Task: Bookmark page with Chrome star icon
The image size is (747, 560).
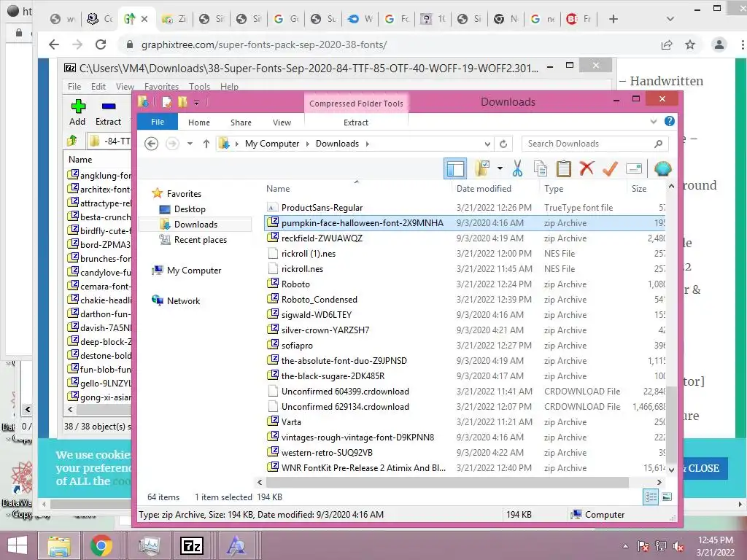Action: coord(690,44)
